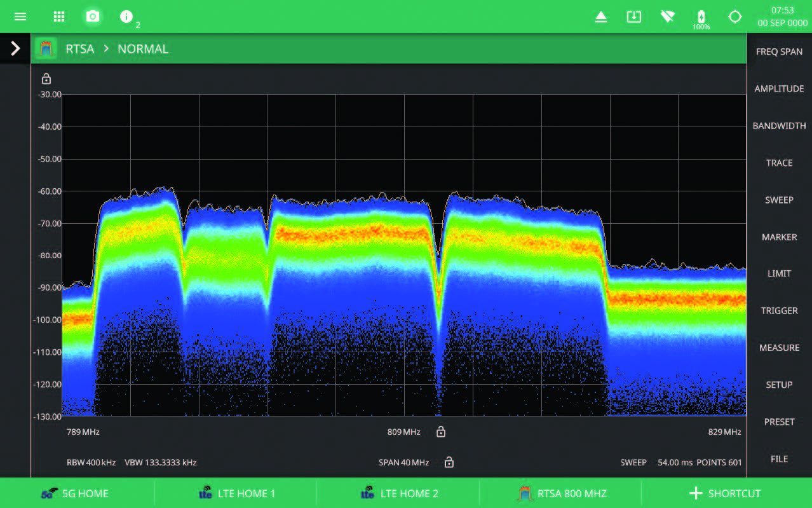
Task: Toggle the center frequency 809 MHz lock
Action: click(441, 432)
